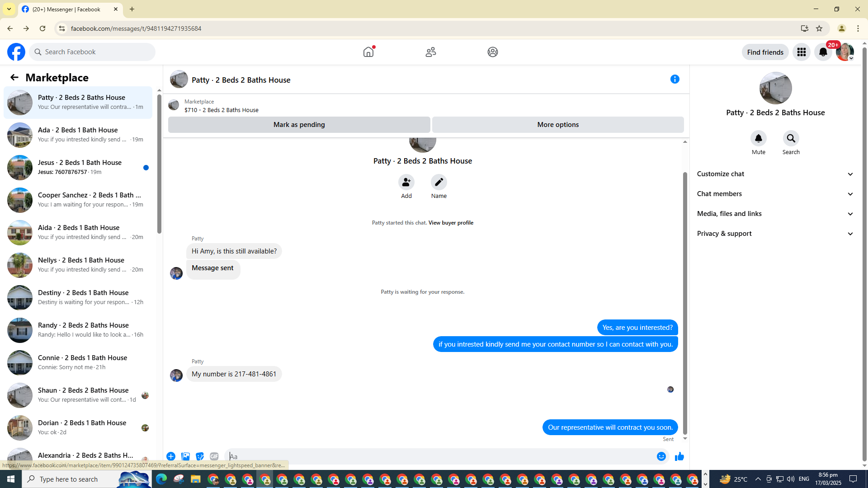868x488 pixels.
Task: Expand Chat members section
Action: (775, 194)
